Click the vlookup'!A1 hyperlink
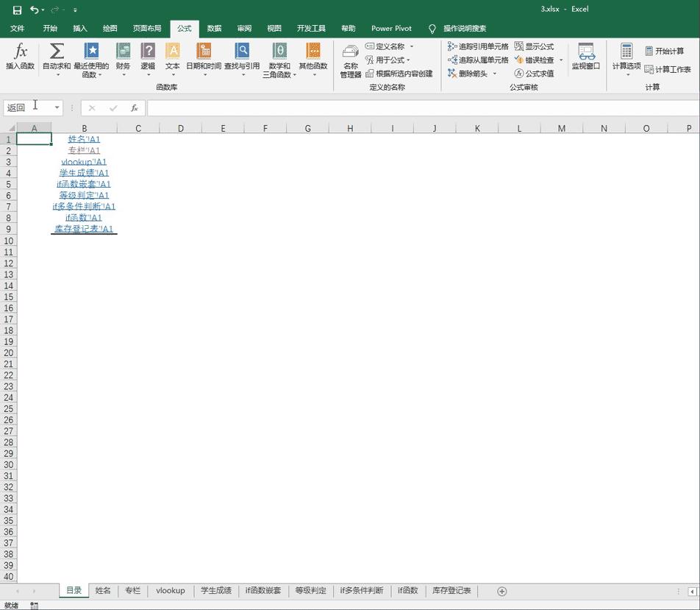 84,162
